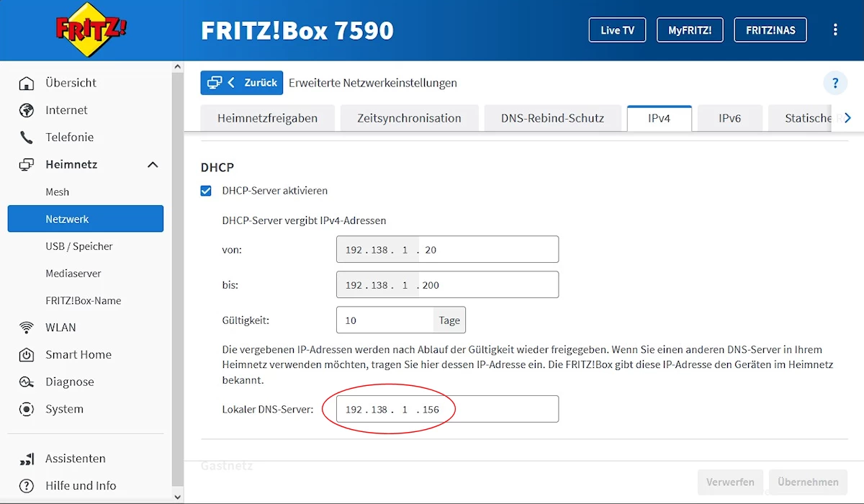
Task: Click the Hilfe und Info icon
Action: (27, 486)
